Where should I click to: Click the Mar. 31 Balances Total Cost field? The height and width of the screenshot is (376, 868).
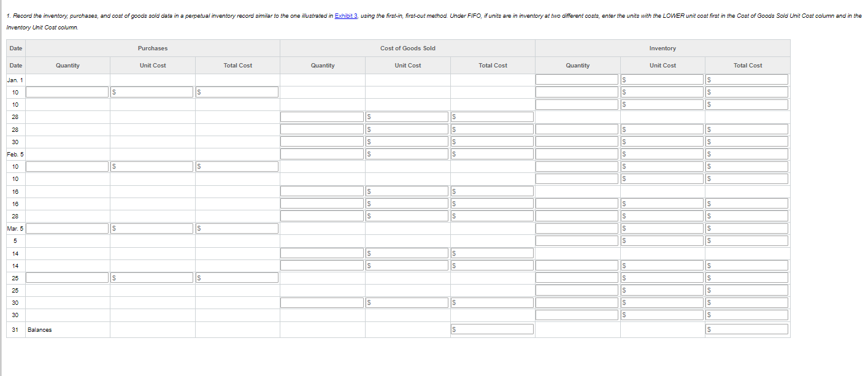click(492, 329)
